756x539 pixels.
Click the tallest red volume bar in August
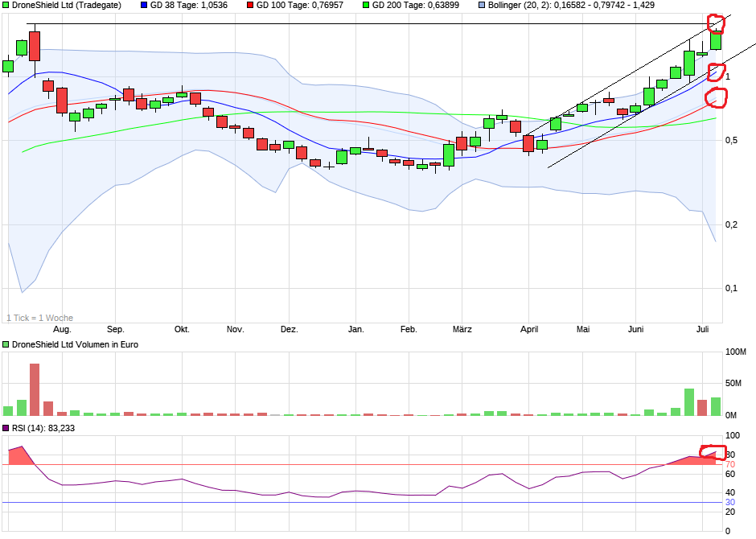coord(35,389)
